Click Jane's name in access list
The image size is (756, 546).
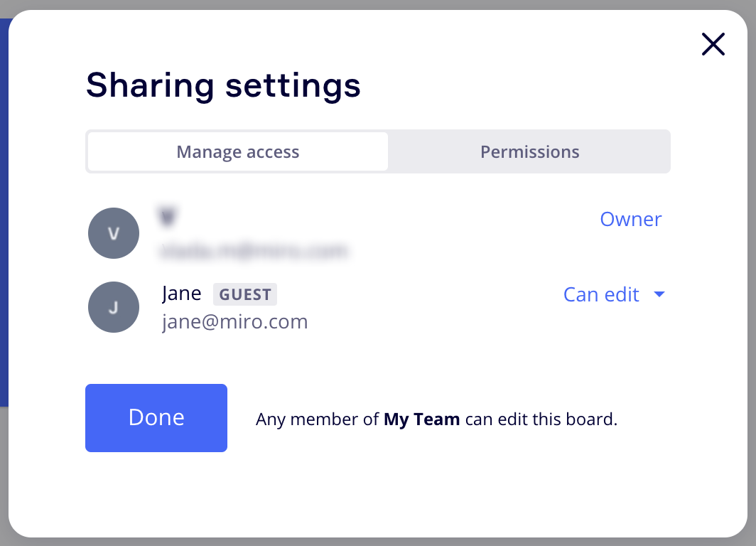tap(182, 293)
